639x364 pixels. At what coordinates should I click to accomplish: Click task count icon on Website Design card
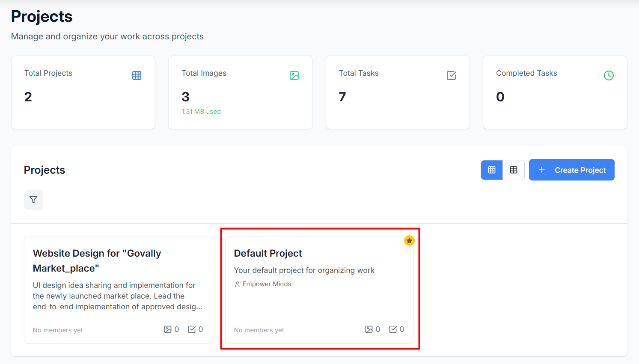click(x=192, y=329)
